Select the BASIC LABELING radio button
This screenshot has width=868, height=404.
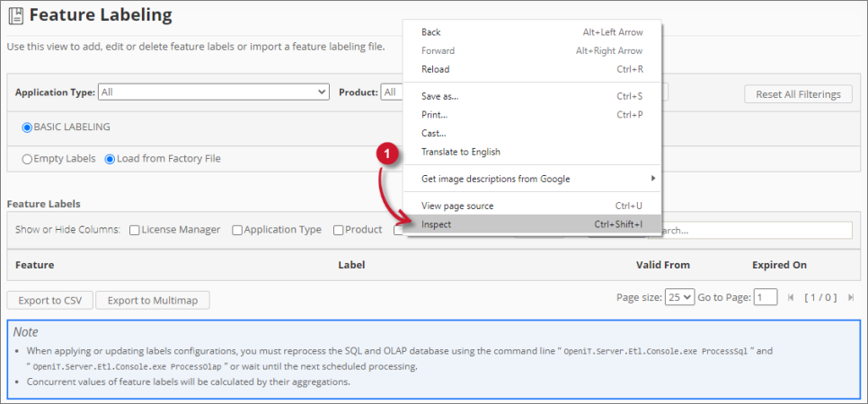pyautogui.click(x=27, y=127)
